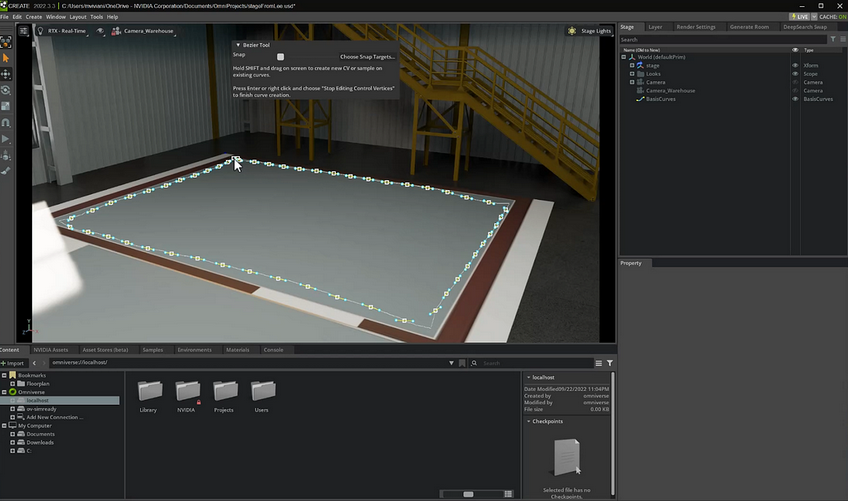848x501 pixels.
Task: Open the Layout menu
Action: (78, 17)
